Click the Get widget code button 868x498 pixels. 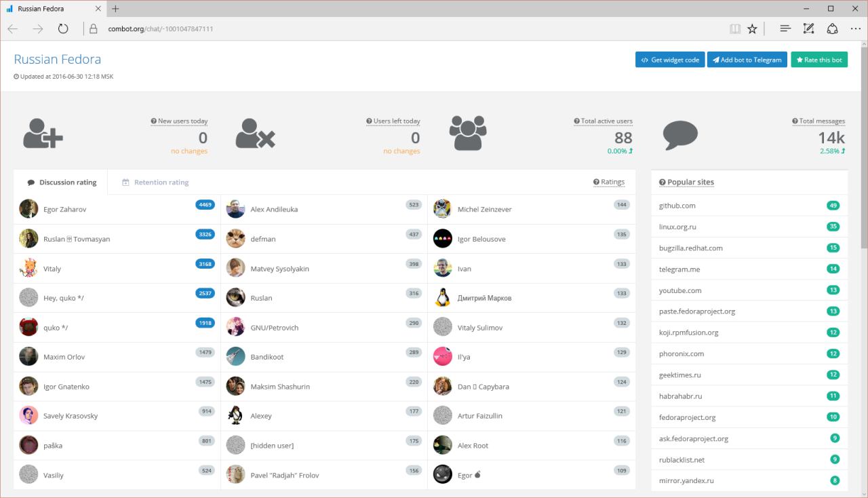click(x=670, y=60)
